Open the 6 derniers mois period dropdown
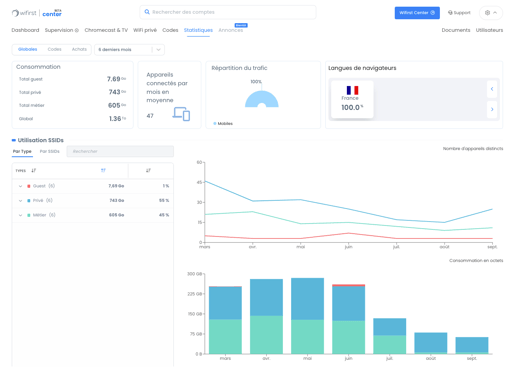516x372 pixels. [x=129, y=50]
